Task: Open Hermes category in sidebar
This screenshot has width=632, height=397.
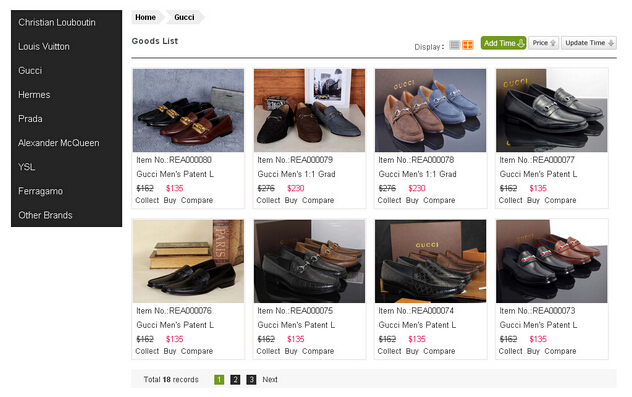Action: 34,95
